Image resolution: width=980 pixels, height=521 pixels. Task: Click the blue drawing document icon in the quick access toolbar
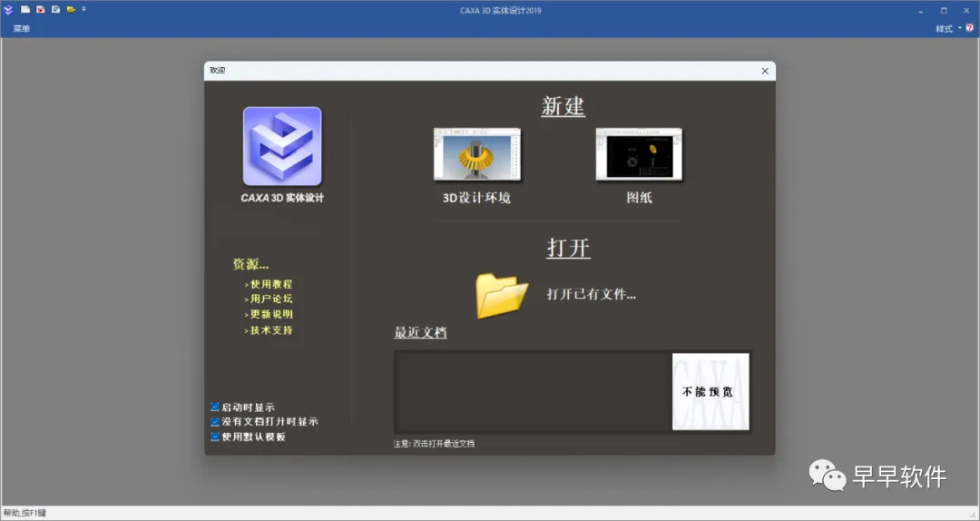(x=55, y=9)
